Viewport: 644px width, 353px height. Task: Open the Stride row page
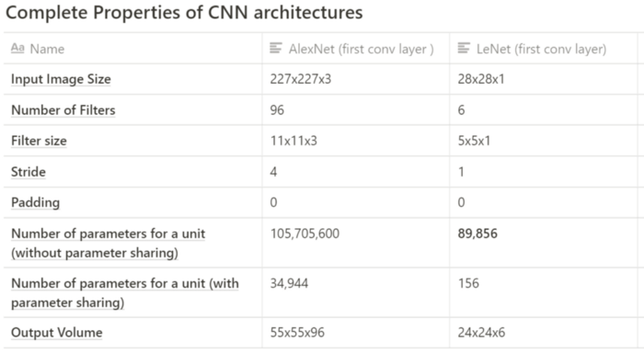pyautogui.click(x=29, y=172)
